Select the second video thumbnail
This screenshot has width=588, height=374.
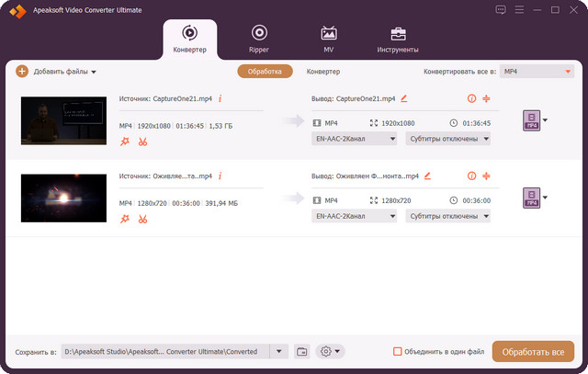[x=58, y=198]
